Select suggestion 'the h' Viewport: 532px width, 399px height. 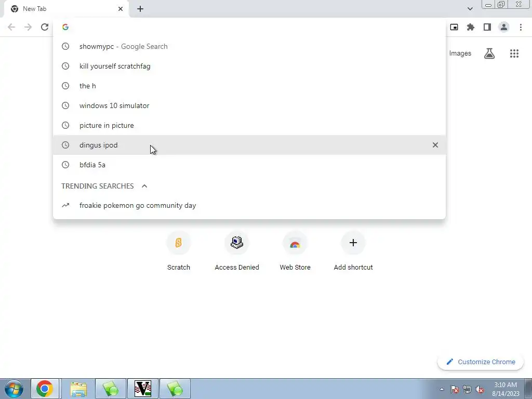click(249, 86)
